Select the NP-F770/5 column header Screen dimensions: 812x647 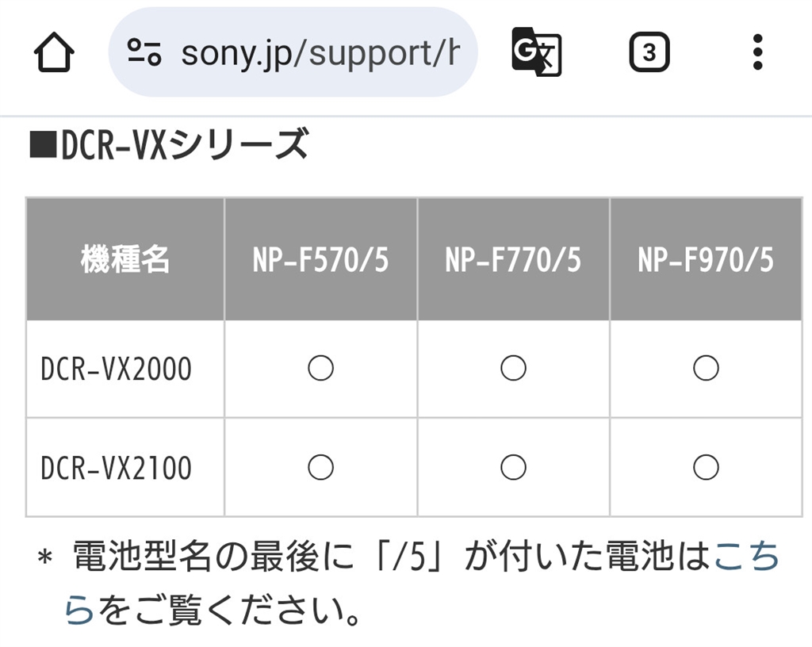[513, 258]
